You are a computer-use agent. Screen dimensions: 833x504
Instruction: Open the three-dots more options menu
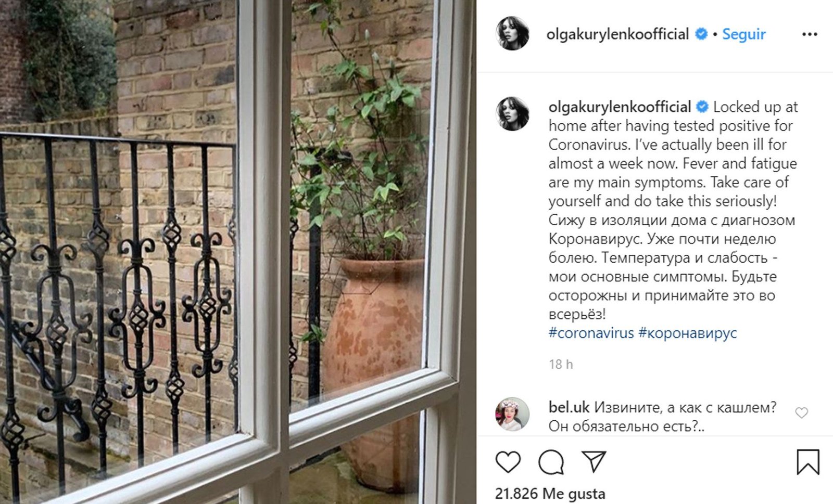(x=810, y=34)
